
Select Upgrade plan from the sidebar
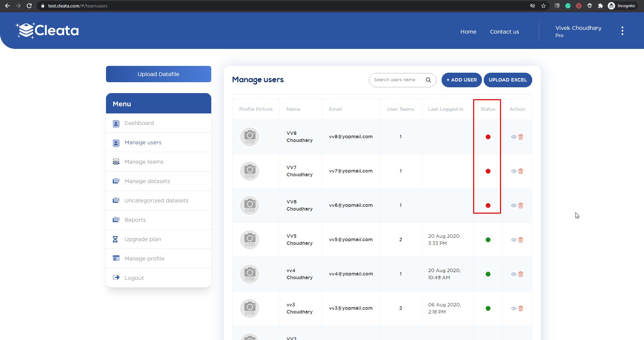pyautogui.click(x=143, y=239)
